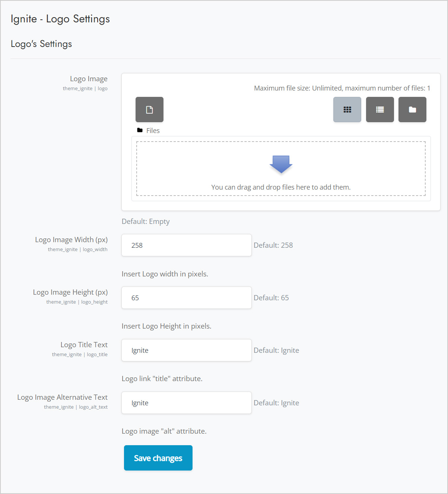The height and width of the screenshot is (494, 448).
Task: Click 'Default: Ignite' beside Alternative Text field
Action: coord(276,403)
